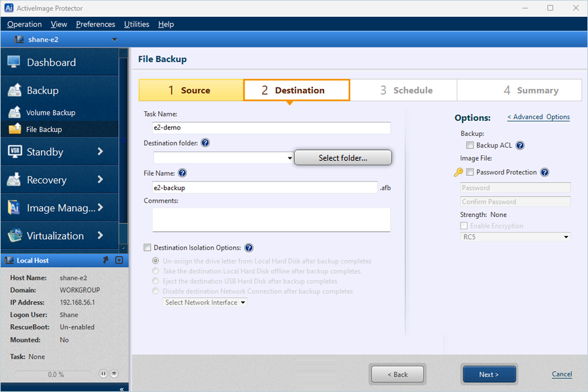This screenshot has width=588, height=392.
Task: Enable Password Protection checkbox
Action: [470, 172]
